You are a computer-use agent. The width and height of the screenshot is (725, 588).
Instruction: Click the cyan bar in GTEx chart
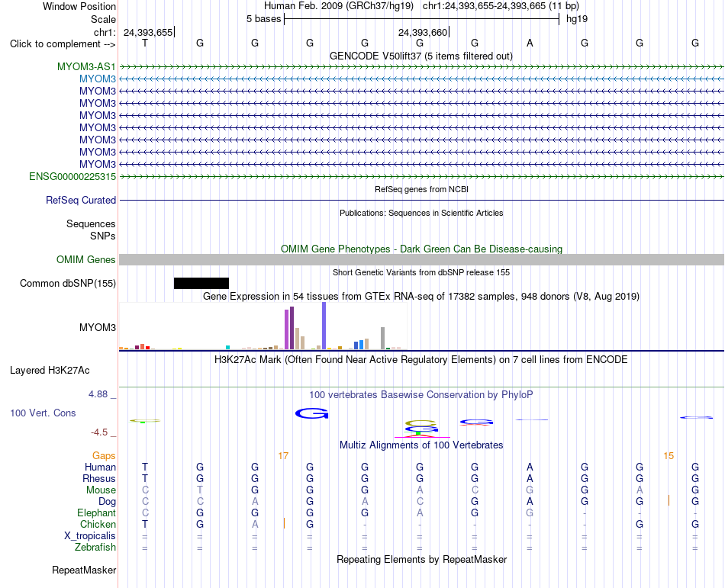227,347
